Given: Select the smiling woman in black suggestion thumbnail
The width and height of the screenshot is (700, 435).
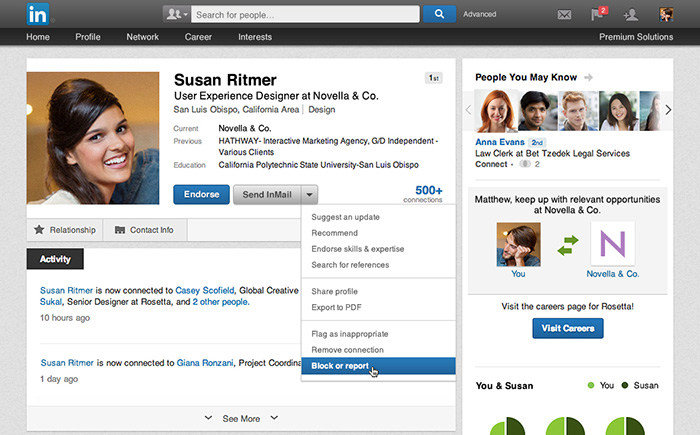Looking at the screenshot, I should pos(618,111).
